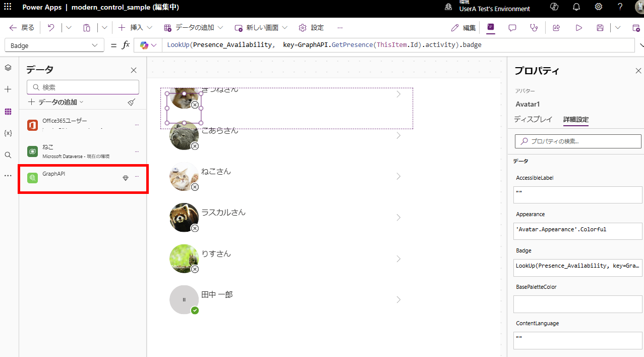
Task: Click the Share icon
Action: coord(556,27)
